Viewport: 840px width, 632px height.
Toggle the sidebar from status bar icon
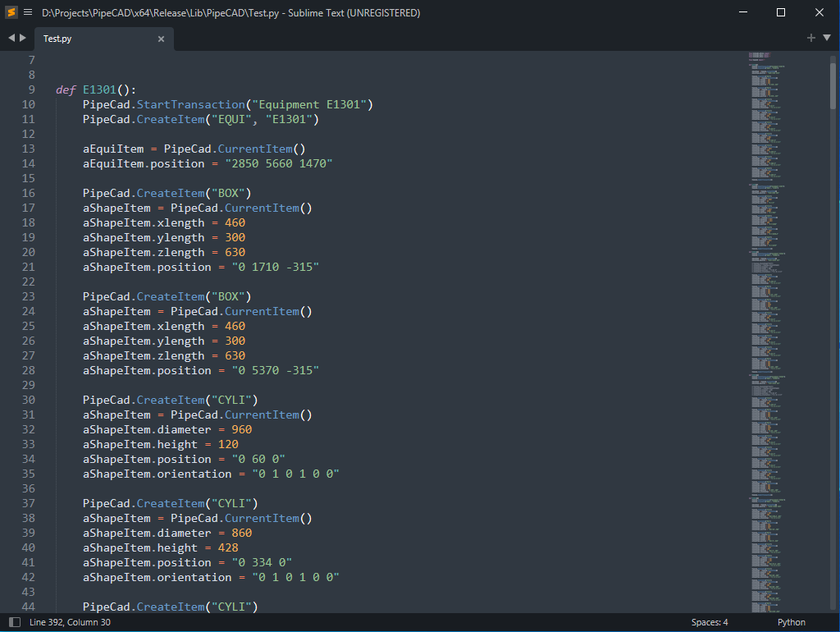[x=15, y=622]
